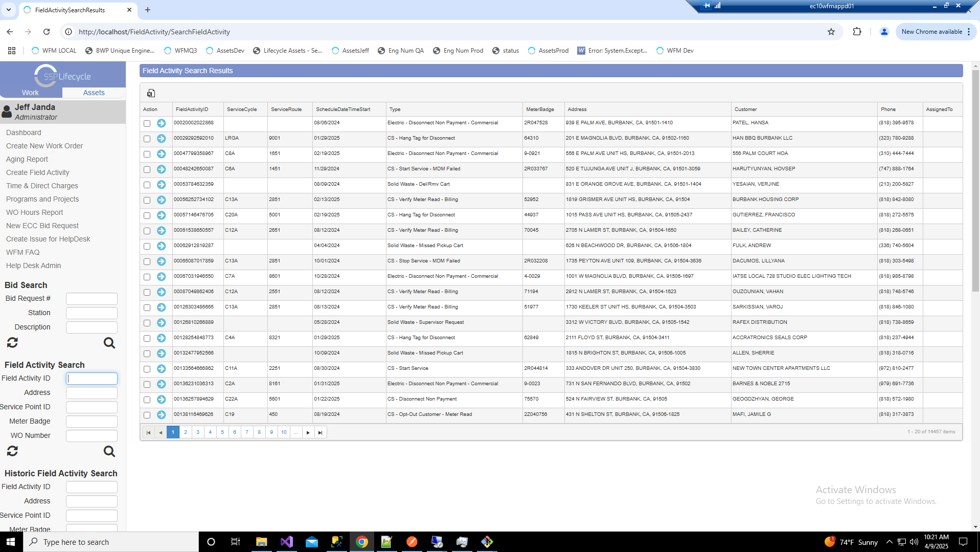The height and width of the screenshot is (552, 980).
Task: Open Create Field Activity link
Action: (38, 172)
